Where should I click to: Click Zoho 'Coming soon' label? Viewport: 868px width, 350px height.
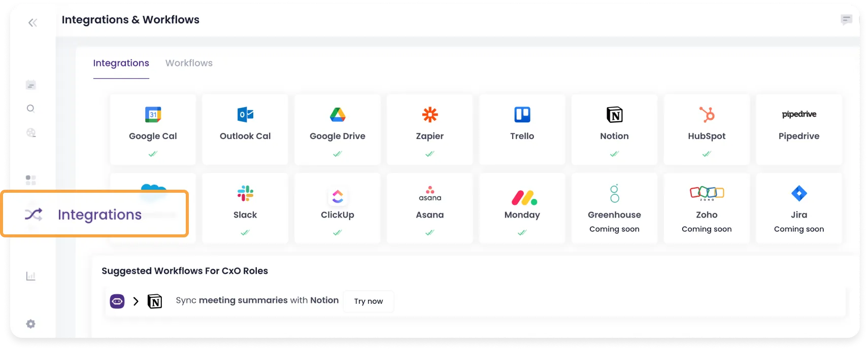click(x=707, y=229)
